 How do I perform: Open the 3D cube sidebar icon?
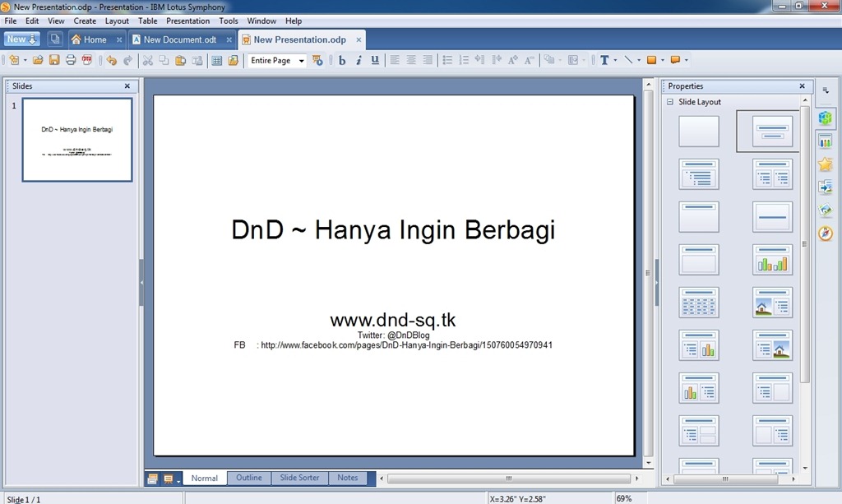[826, 118]
